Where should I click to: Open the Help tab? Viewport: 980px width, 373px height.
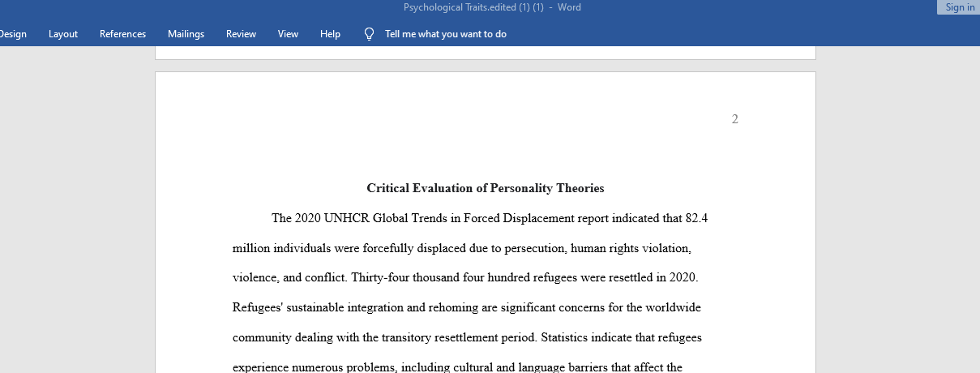click(330, 34)
